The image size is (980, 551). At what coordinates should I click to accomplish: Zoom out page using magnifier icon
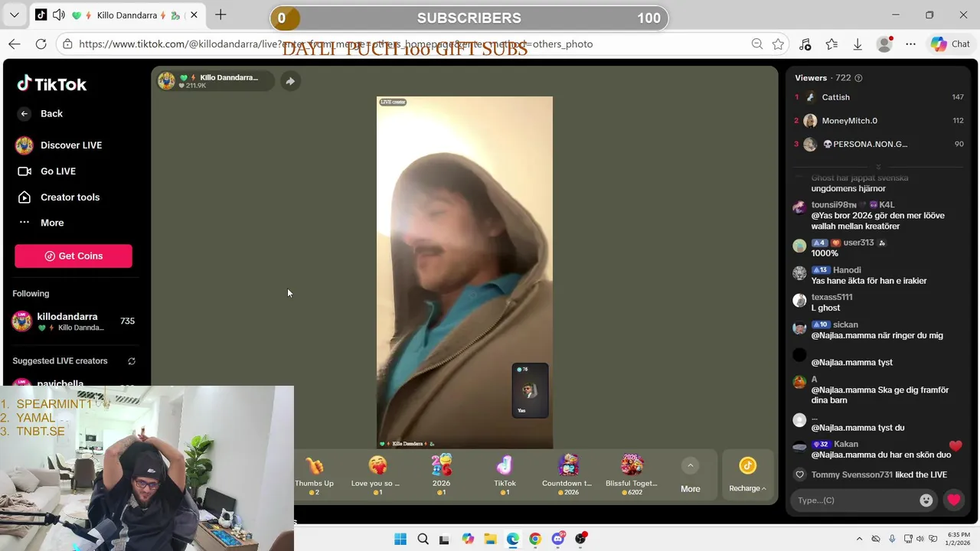coord(757,44)
